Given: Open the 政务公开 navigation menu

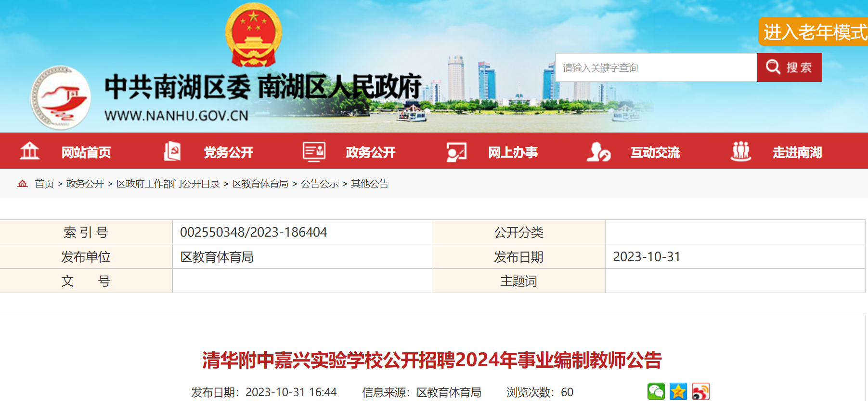Looking at the screenshot, I should [370, 152].
